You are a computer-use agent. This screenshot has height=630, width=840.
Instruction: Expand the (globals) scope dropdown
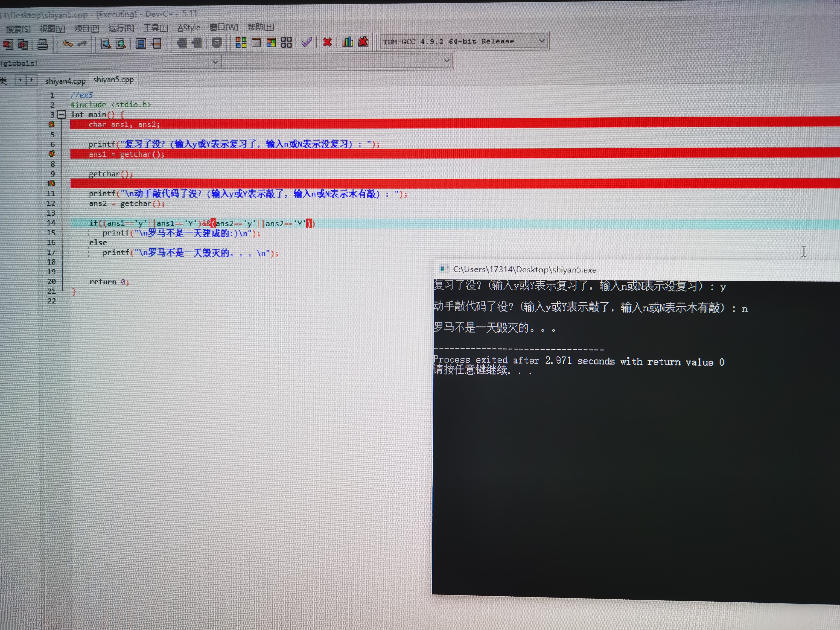click(215, 62)
